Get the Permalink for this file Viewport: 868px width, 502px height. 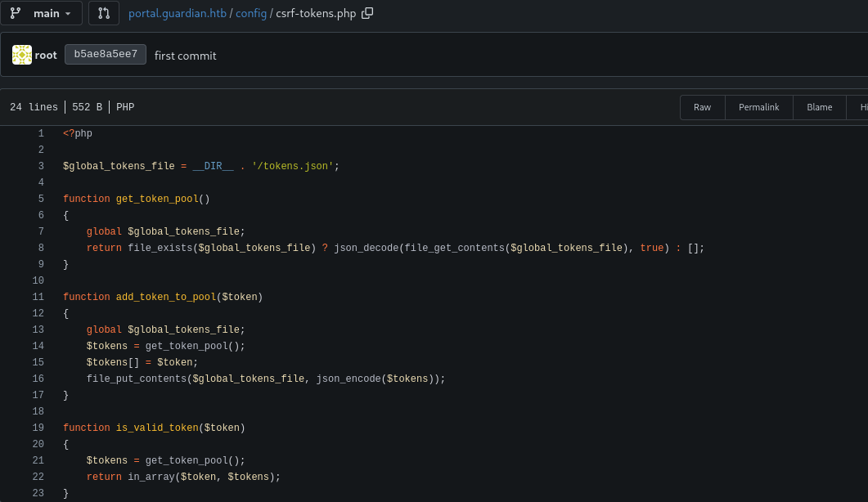(x=758, y=107)
